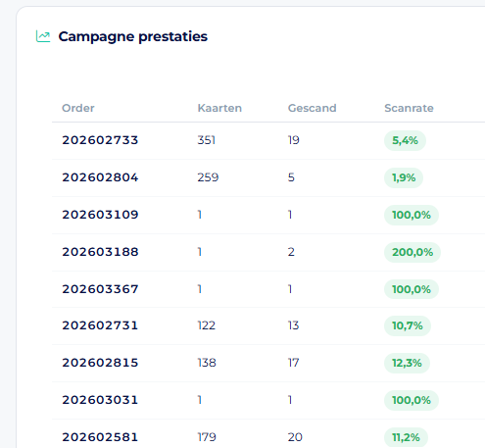Select order 202602733
This screenshot has width=485, height=448.
click(100, 140)
